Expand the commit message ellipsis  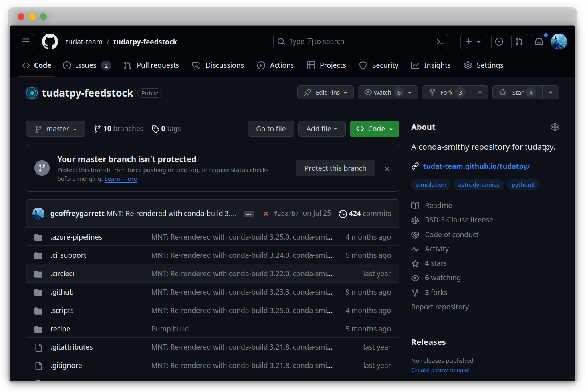(249, 214)
